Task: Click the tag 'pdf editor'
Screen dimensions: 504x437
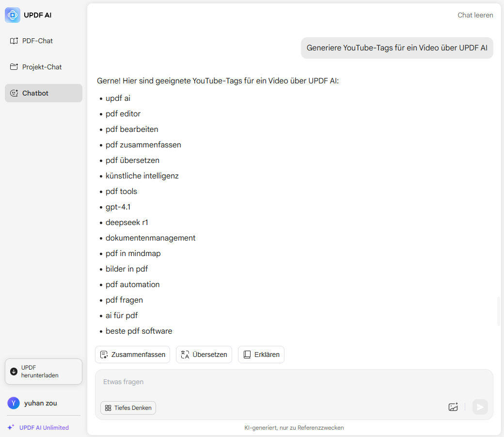Action: point(123,113)
